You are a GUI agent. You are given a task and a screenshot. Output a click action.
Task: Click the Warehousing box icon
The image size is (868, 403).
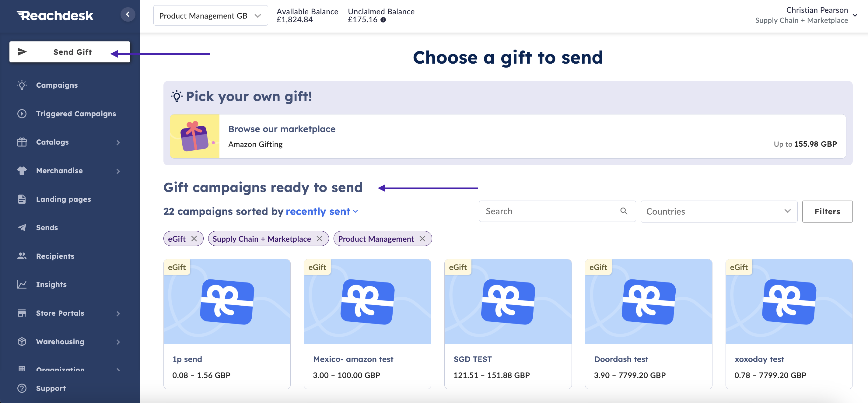22,341
